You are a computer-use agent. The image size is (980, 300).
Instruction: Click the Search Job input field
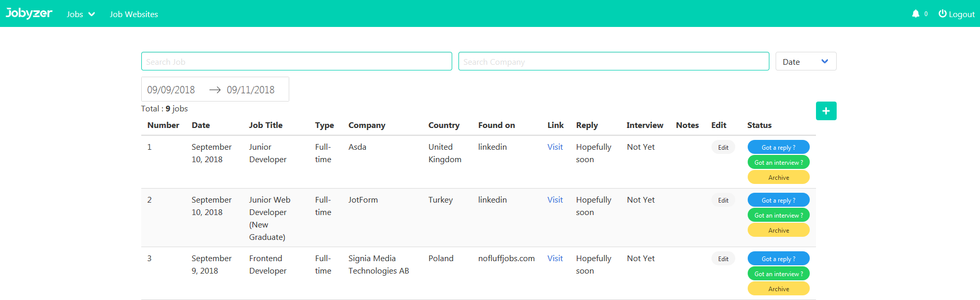[296, 62]
